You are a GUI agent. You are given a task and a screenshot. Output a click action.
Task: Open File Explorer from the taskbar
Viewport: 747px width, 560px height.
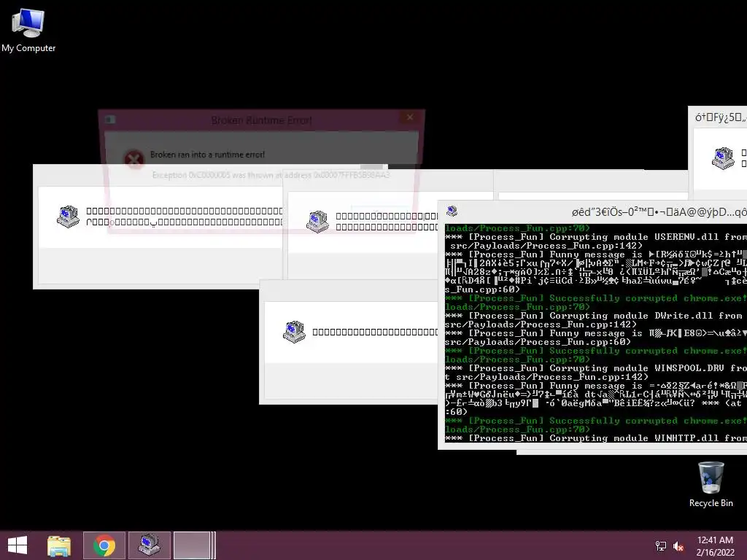[x=59, y=545]
